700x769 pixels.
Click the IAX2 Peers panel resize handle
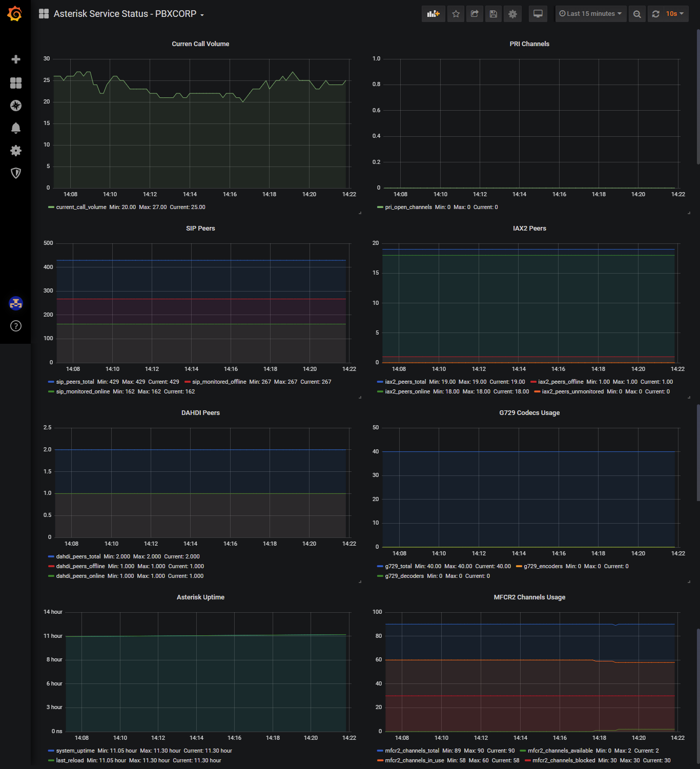tap(689, 397)
